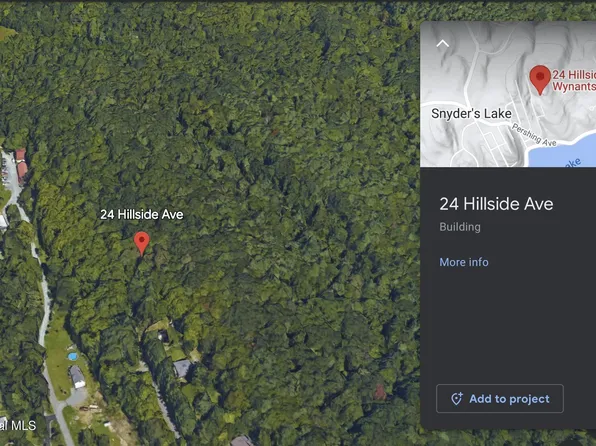Select the red pin in the mini map
Viewport: 596px width, 446px height.
pyautogui.click(x=540, y=79)
